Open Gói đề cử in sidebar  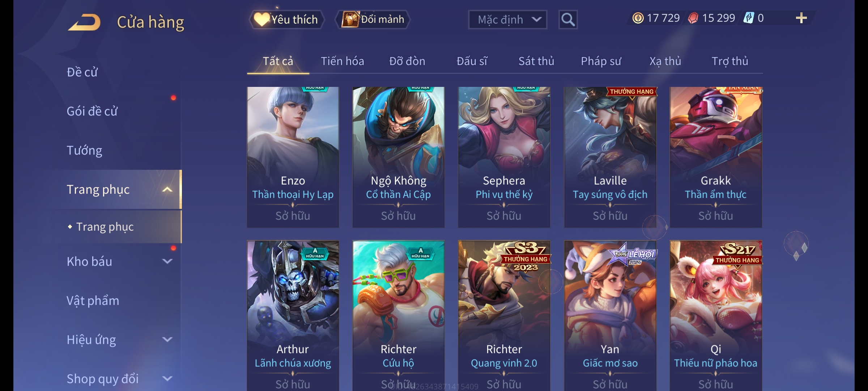tap(92, 111)
